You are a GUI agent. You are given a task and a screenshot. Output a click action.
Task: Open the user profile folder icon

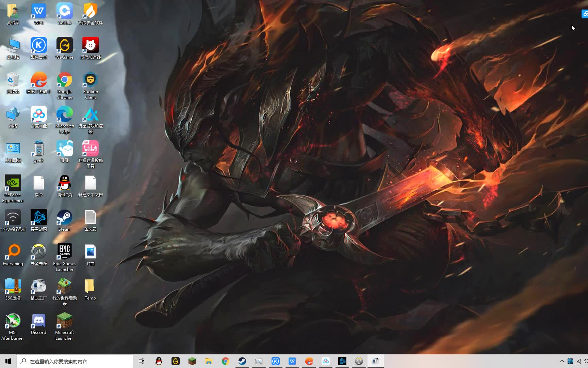[x=13, y=14]
